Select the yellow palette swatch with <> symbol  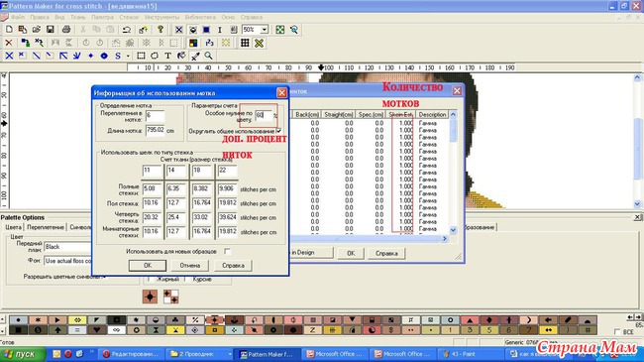point(77,320)
